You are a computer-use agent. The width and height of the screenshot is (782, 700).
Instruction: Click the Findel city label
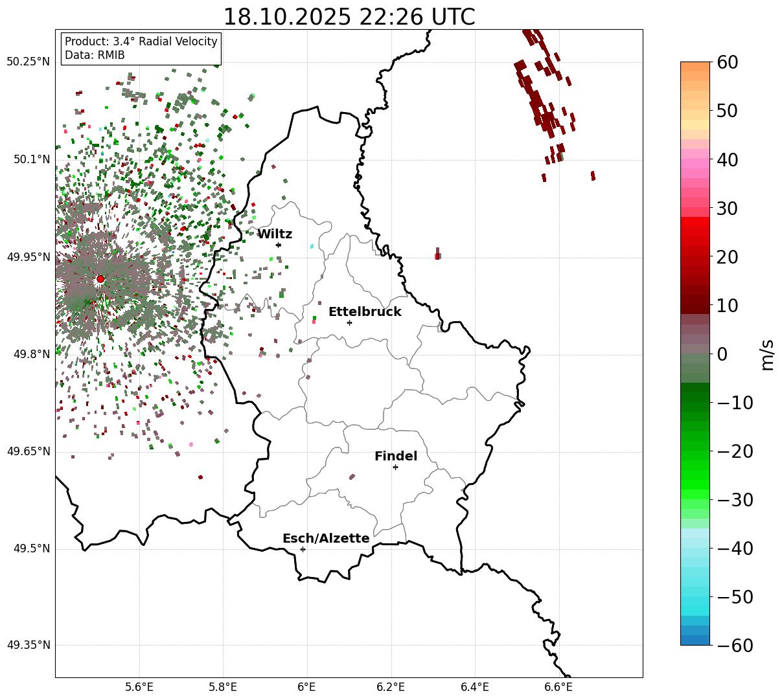coord(396,457)
